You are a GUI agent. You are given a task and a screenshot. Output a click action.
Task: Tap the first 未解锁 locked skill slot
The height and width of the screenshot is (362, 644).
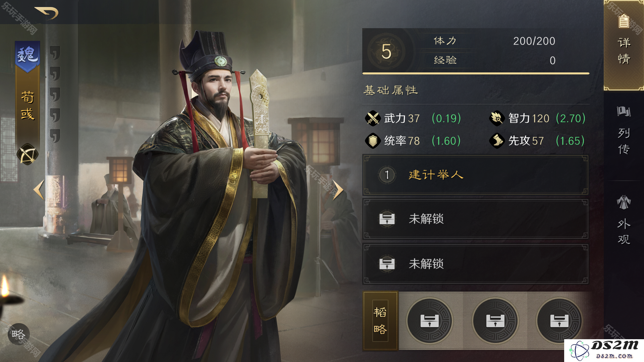point(475,219)
